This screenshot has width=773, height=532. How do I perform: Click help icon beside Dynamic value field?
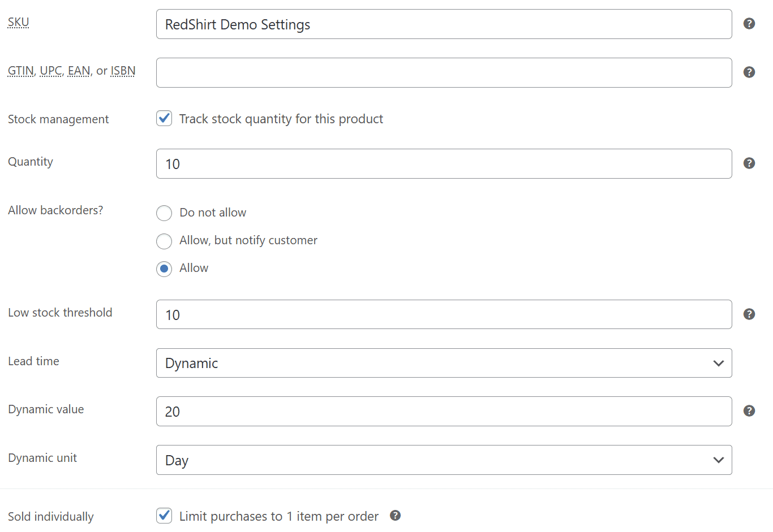[749, 411]
